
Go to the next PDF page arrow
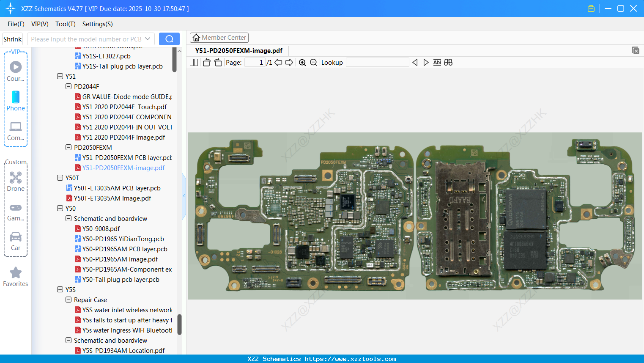pyautogui.click(x=289, y=63)
